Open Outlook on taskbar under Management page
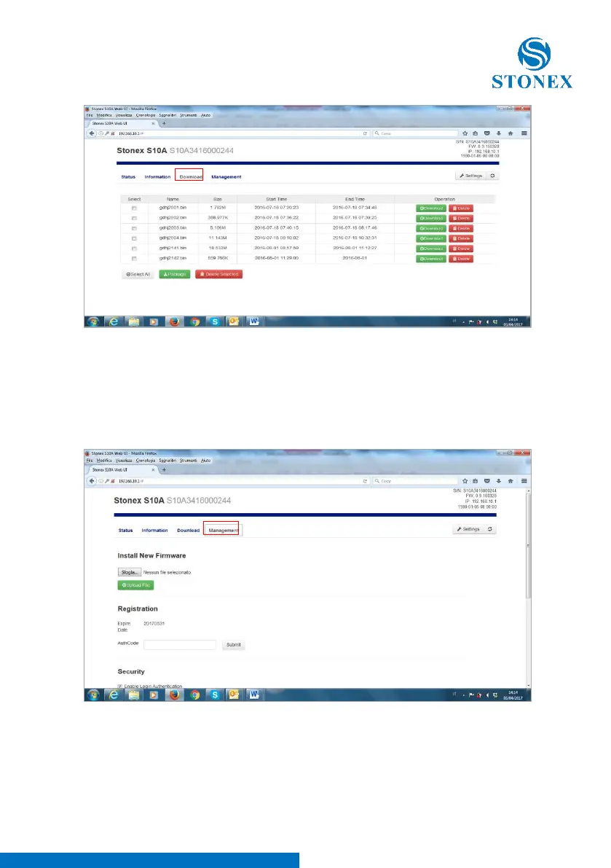Viewport: 611px width, 868px height. click(234, 695)
